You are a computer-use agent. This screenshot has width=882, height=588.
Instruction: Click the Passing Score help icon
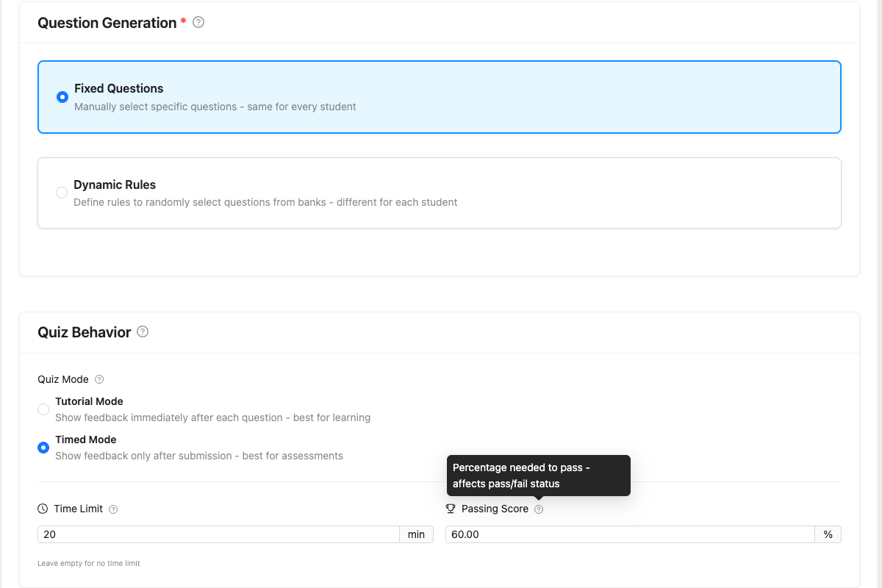(539, 509)
